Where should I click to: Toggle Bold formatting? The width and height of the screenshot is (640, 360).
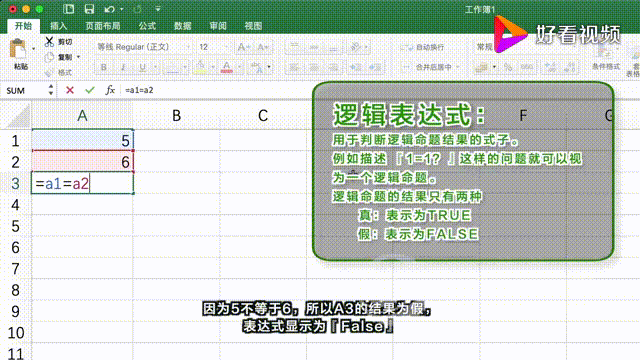click(x=104, y=67)
